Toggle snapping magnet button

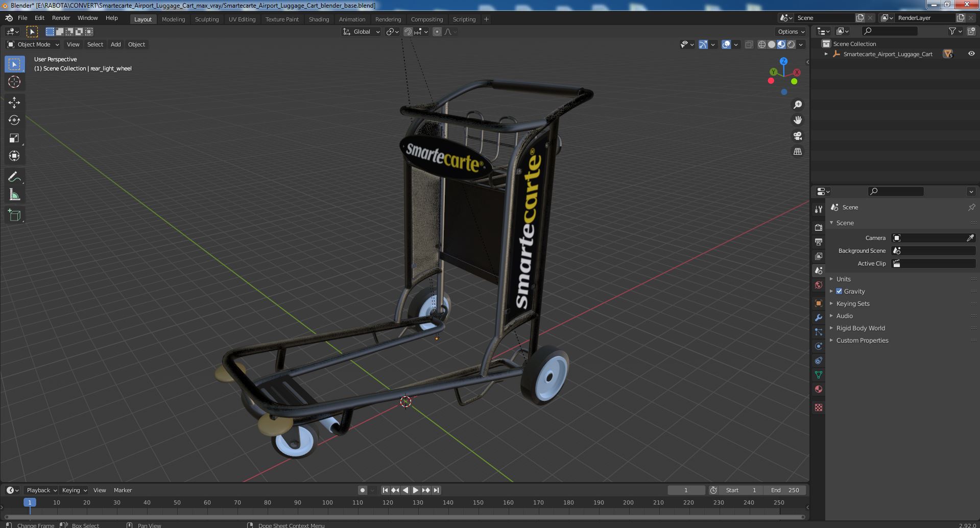(x=408, y=32)
